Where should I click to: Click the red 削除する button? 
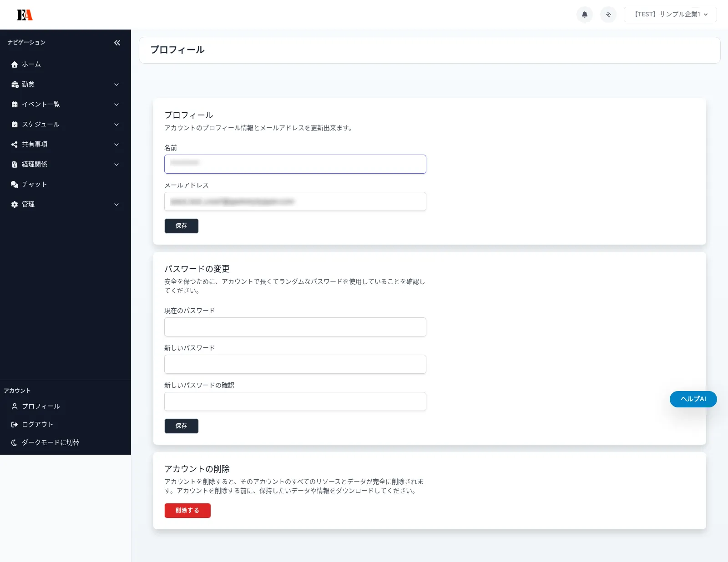(187, 511)
